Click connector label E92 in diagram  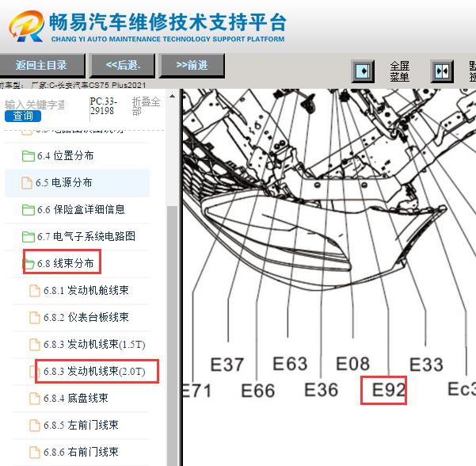[x=389, y=390]
